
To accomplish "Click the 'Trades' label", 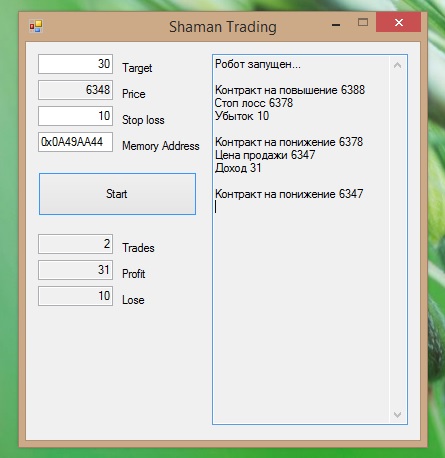I will click(x=138, y=248).
